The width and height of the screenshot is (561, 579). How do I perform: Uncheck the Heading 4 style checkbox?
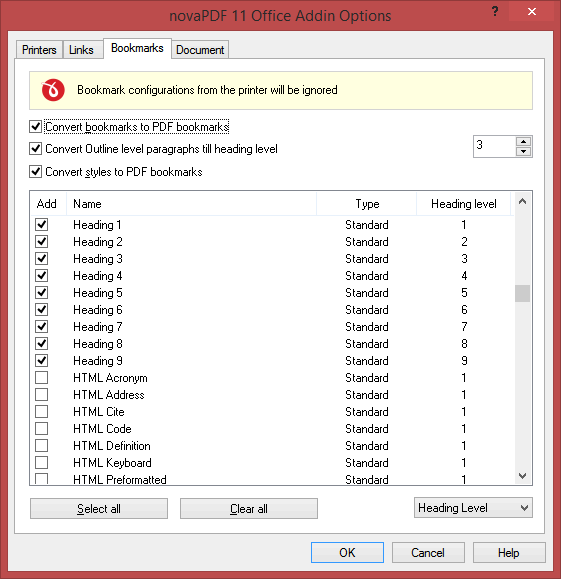[41, 275]
